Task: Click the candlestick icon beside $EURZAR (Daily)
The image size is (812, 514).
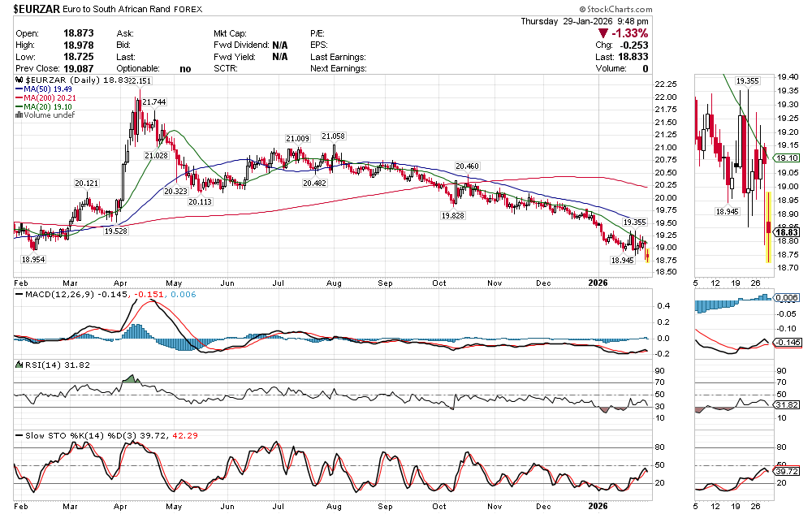Action: [19, 81]
